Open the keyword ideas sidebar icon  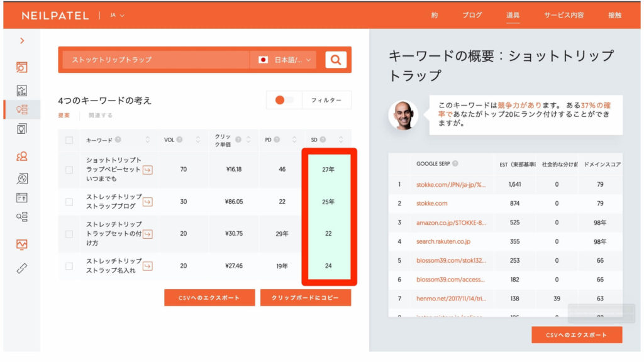point(22,109)
